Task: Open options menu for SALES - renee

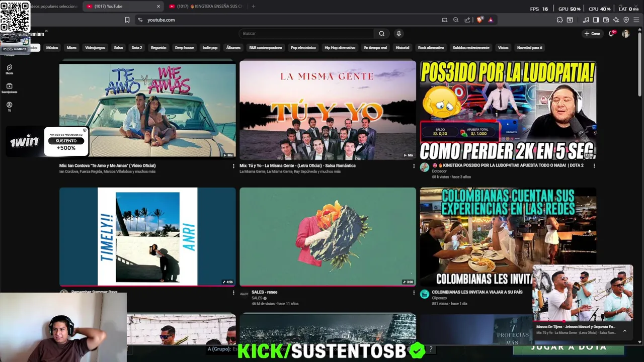Action: (x=414, y=292)
